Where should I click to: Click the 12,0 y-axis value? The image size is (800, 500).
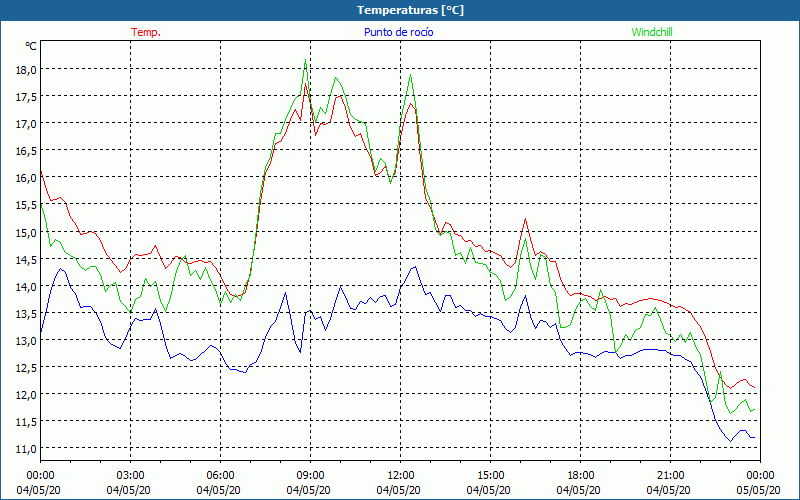click(26, 394)
